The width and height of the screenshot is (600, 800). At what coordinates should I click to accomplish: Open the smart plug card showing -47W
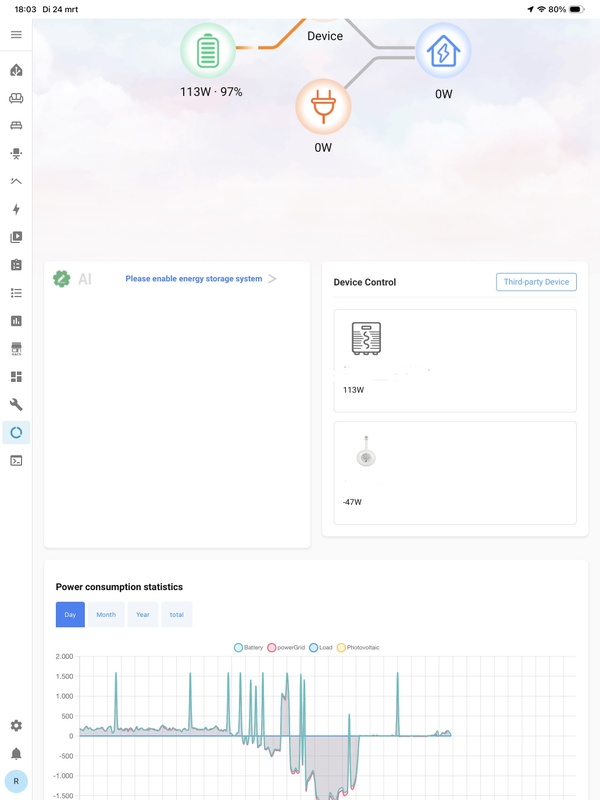click(x=455, y=473)
